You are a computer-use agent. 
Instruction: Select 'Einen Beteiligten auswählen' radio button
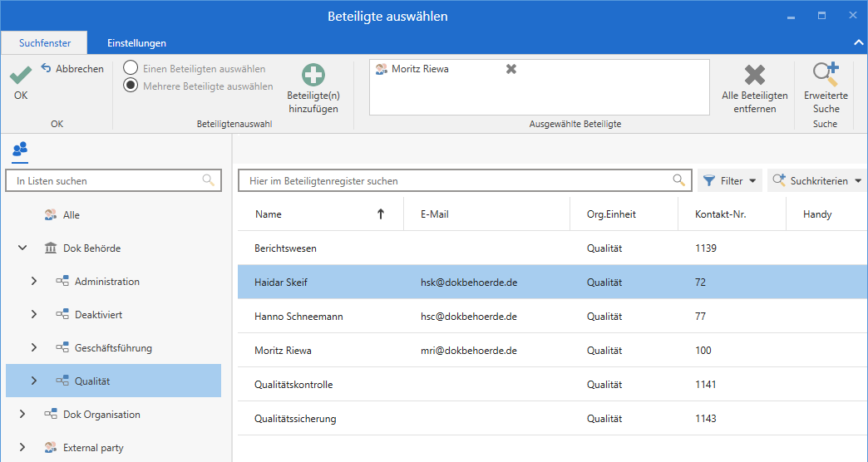131,69
